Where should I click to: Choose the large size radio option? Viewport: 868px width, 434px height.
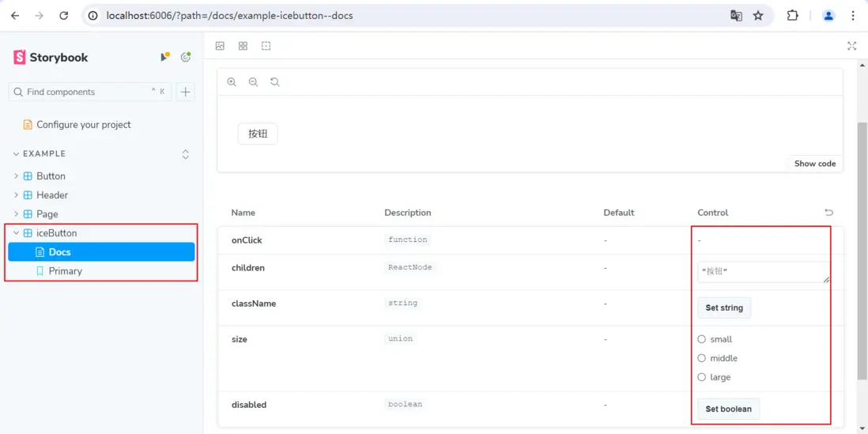(x=701, y=377)
